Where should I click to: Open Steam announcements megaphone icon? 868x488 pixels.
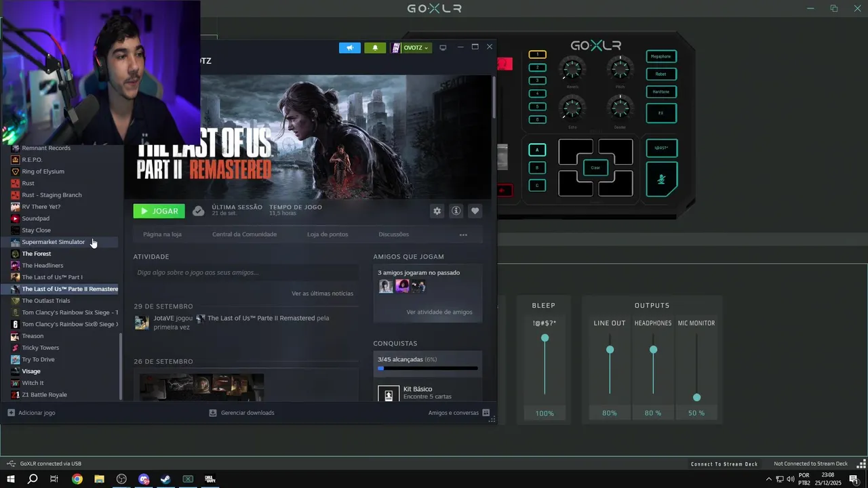[349, 47]
